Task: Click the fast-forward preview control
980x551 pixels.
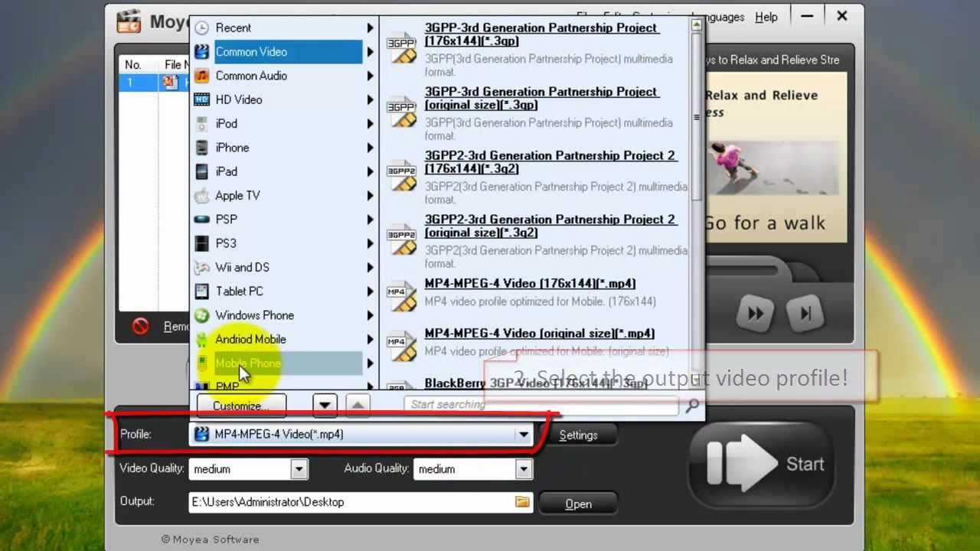Action: pyautogui.click(x=755, y=314)
